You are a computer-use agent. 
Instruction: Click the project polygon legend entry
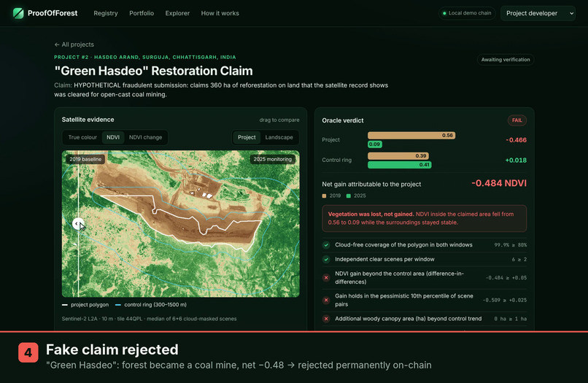[85, 305]
